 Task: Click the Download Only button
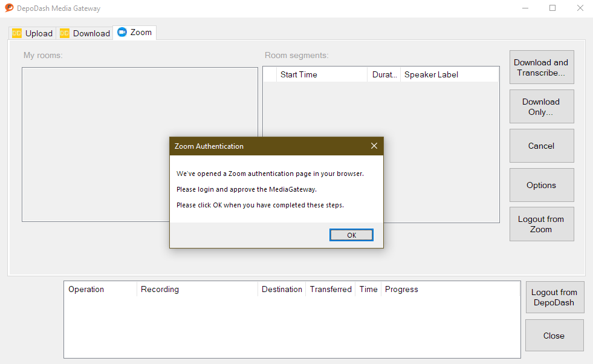(542, 106)
